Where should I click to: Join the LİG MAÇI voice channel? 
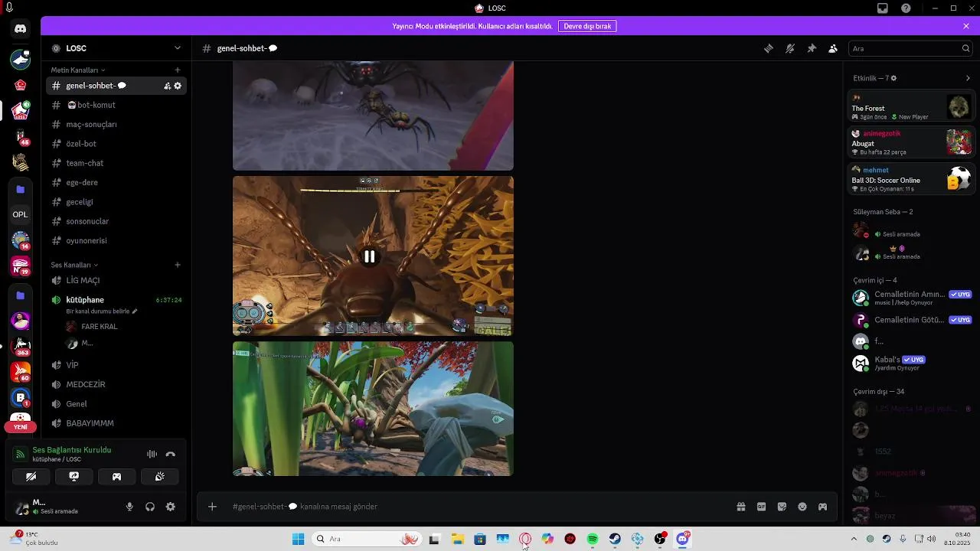tap(116, 280)
